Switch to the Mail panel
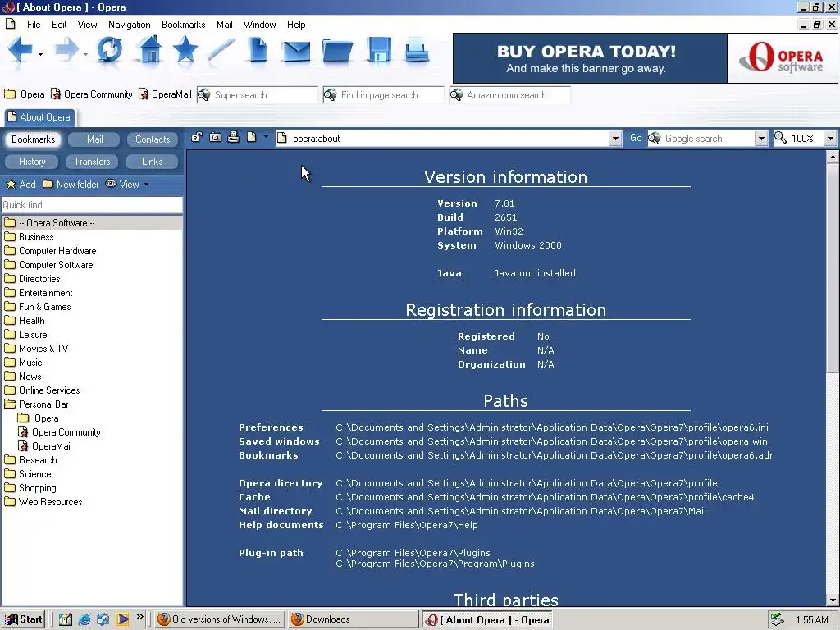Viewport: 840px width, 630px height. point(94,139)
